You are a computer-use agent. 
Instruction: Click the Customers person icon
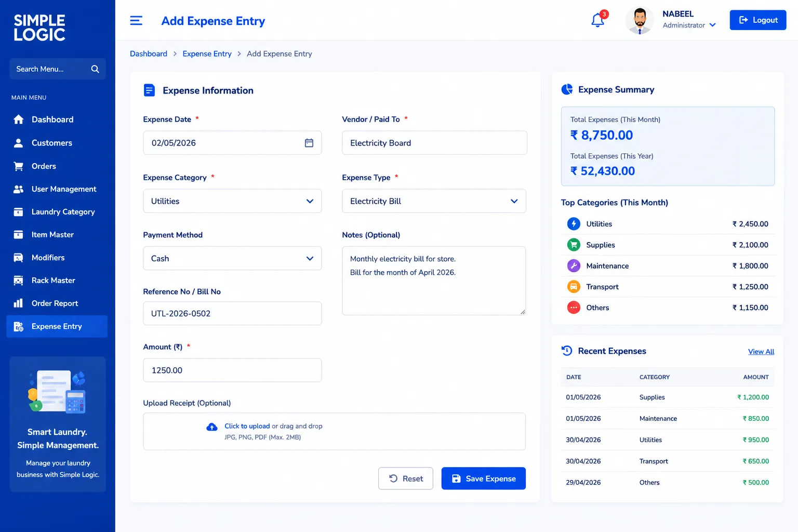click(x=19, y=143)
